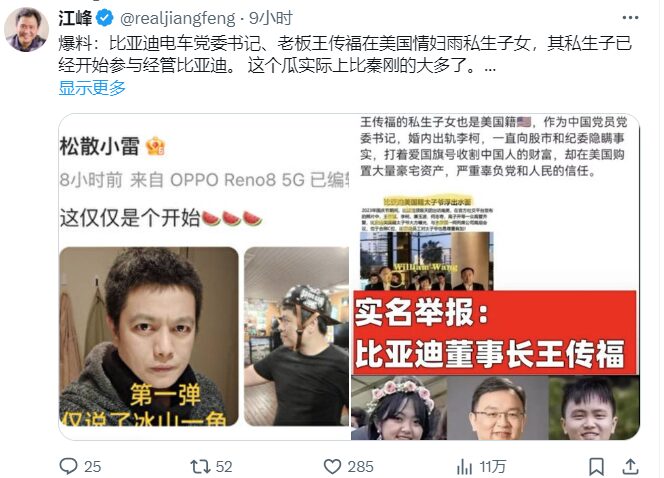Click the reply count 25
The image size is (664, 478).
[x=92, y=467]
